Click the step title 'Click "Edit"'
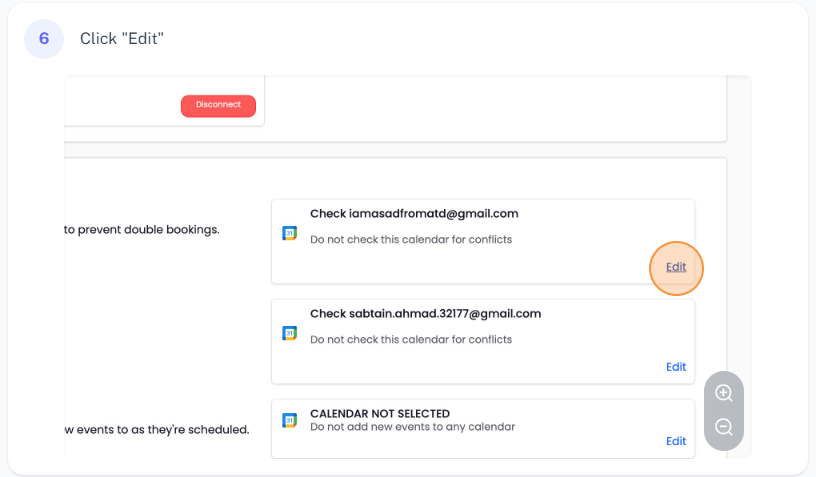 (122, 39)
